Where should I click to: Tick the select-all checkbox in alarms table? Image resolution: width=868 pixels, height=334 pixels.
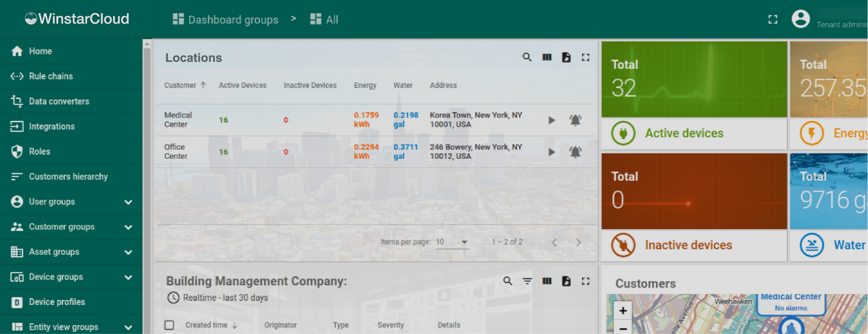coord(169,325)
